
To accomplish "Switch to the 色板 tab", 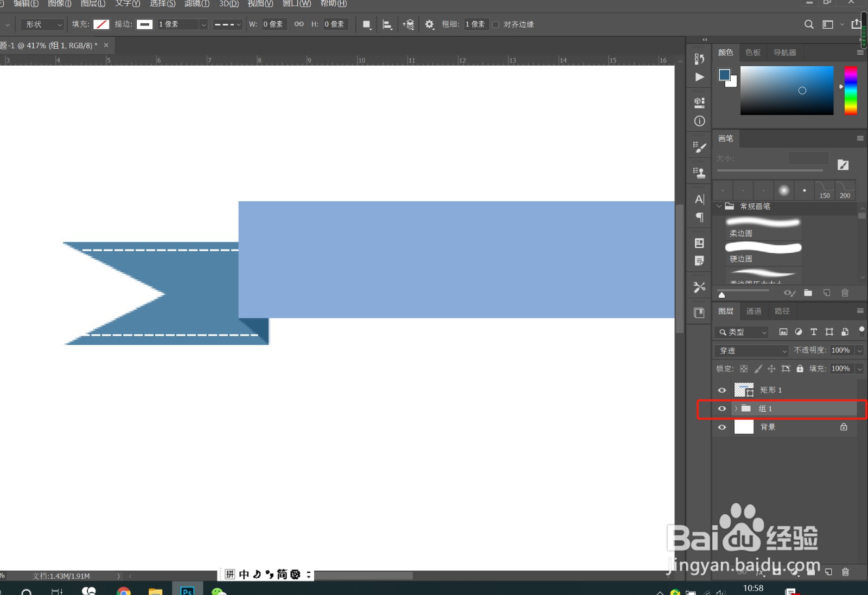I will click(753, 53).
